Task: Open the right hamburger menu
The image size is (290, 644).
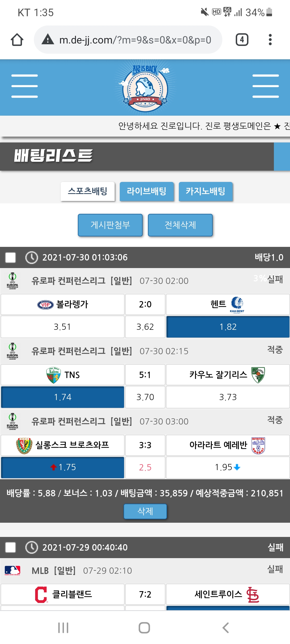Action: point(265,86)
